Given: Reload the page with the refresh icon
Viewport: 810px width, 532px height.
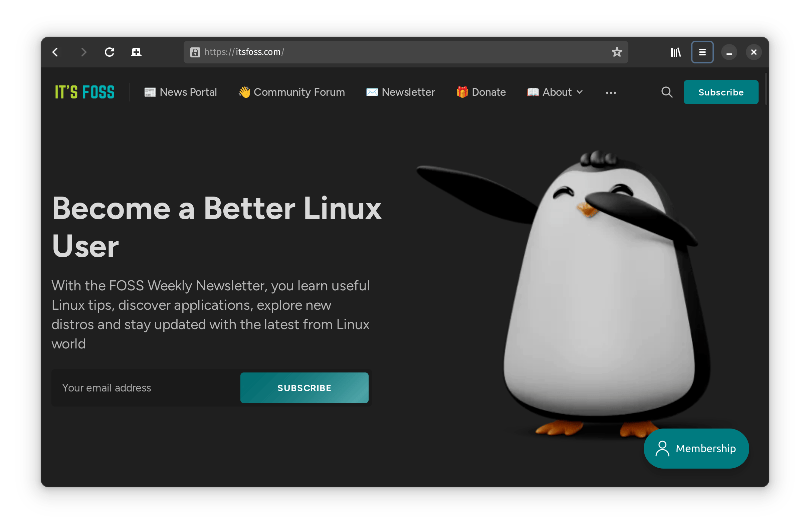Looking at the screenshot, I should [x=109, y=52].
